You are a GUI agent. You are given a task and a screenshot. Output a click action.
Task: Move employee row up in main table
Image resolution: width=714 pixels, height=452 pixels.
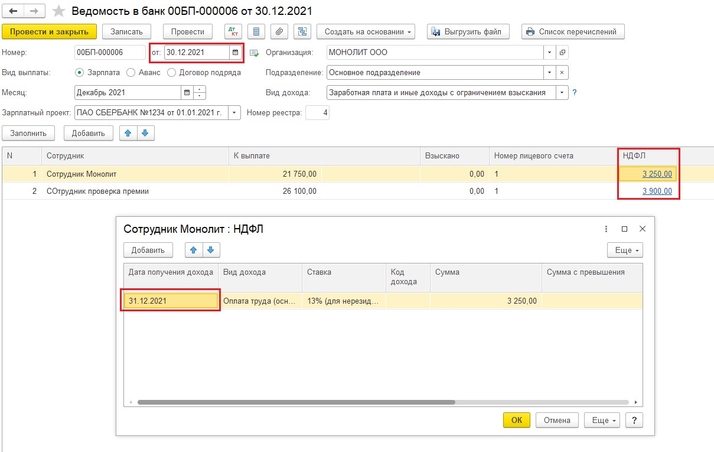tap(127, 133)
